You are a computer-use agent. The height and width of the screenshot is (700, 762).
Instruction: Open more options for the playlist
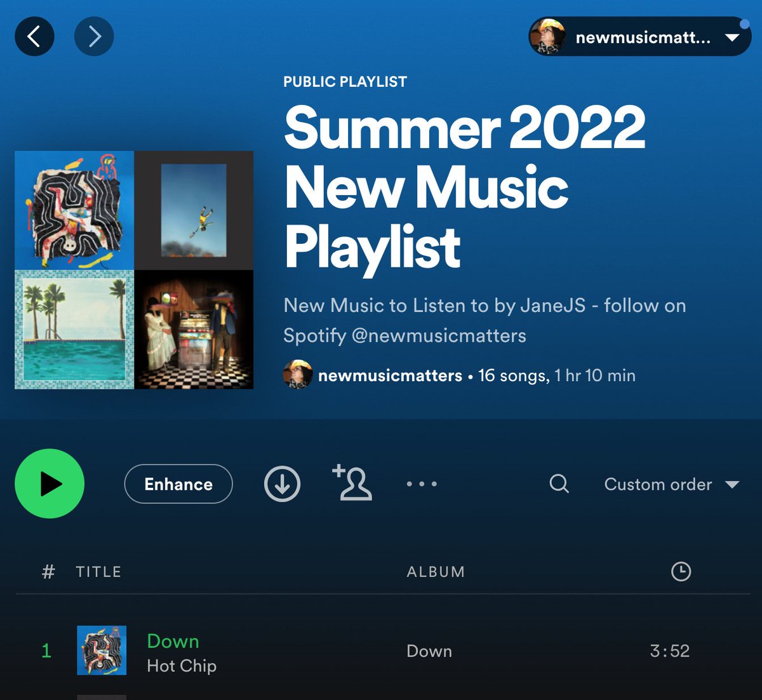422,484
